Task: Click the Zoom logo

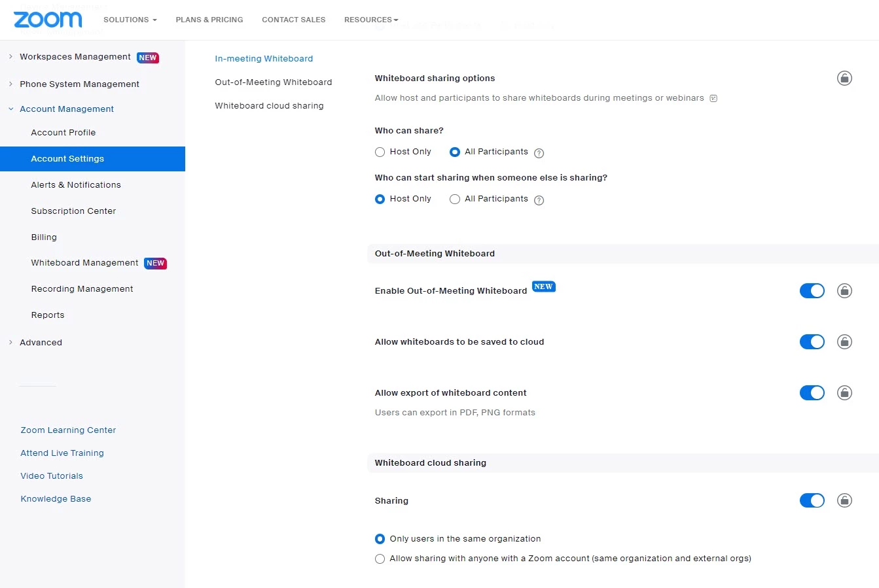Action: click(x=48, y=20)
